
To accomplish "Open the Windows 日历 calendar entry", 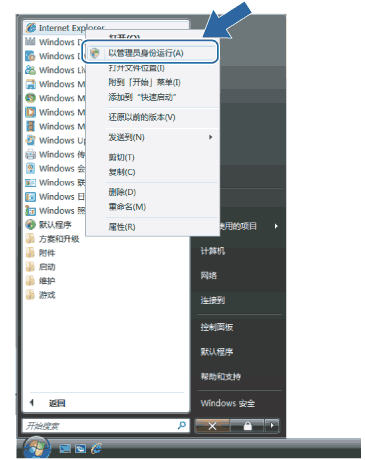I will tap(55, 196).
